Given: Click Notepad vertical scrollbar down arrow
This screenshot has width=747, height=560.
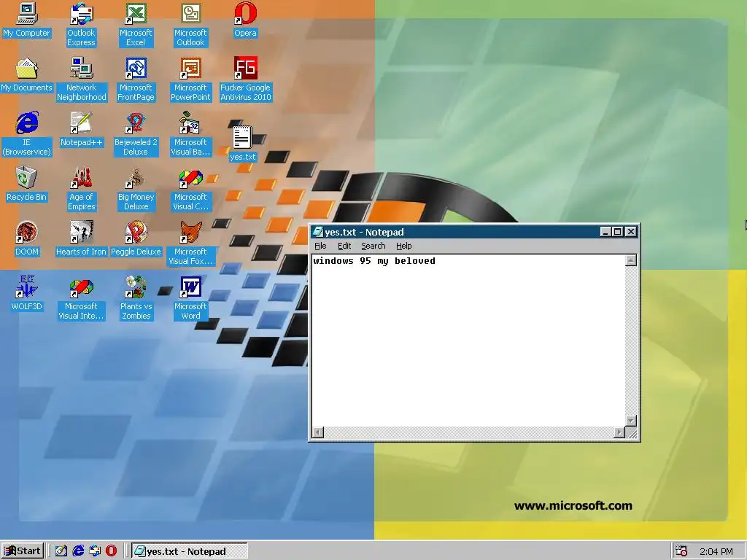Looking at the screenshot, I should [631, 421].
